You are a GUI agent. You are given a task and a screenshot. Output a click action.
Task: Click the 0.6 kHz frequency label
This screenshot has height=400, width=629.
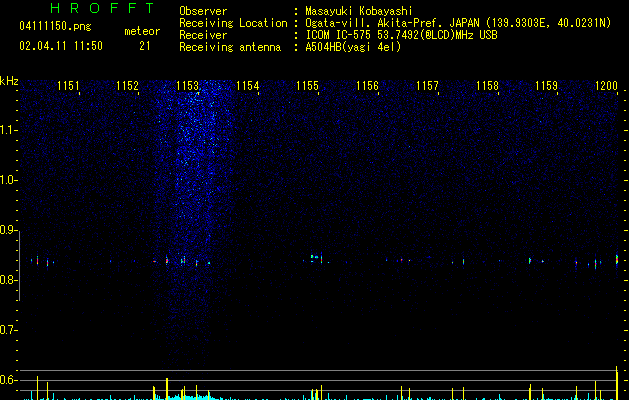point(8,380)
